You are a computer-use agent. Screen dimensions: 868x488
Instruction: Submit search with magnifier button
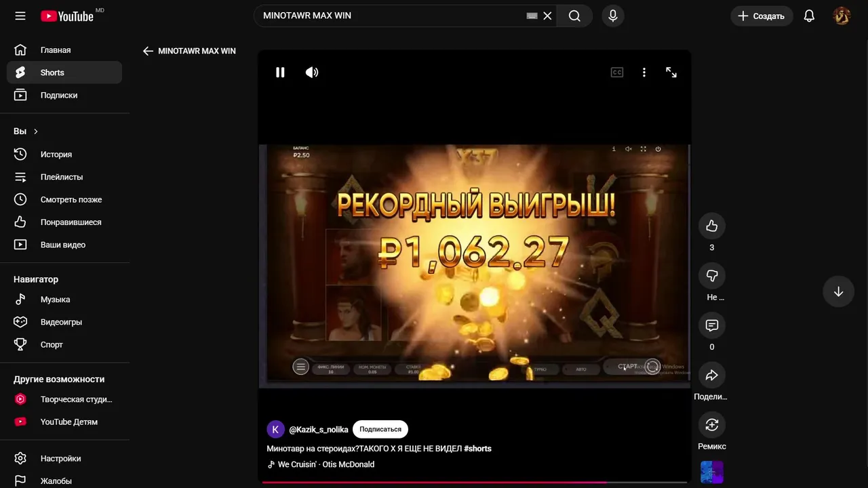574,16
